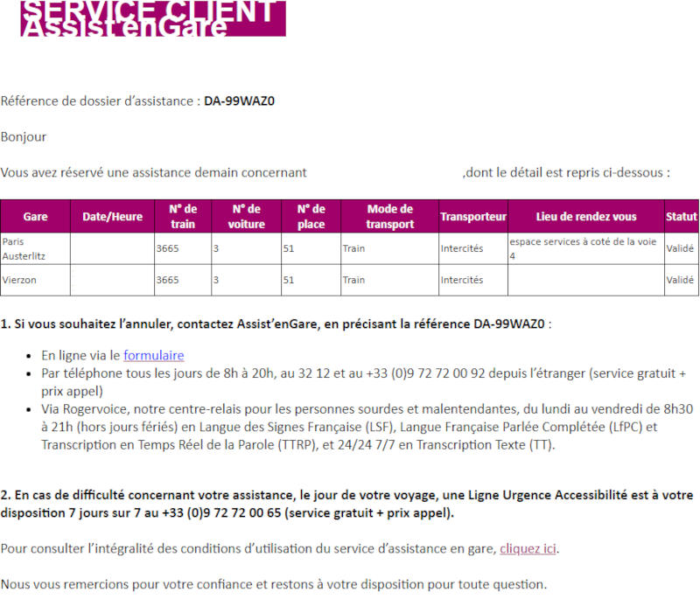This screenshot has height=599, width=700.
Task: Click the Mode de transport header
Action: pyautogui.click(x=389, y=217)
